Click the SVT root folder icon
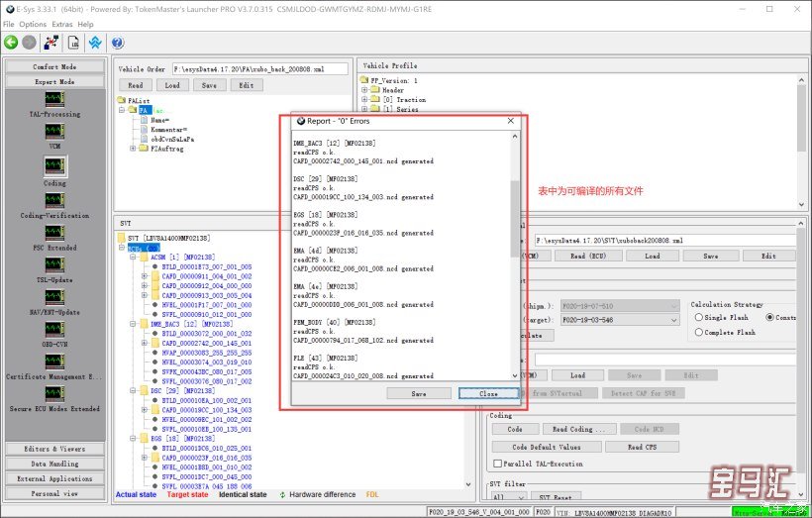Viewport: 812px width, 518px height. tap(122, 238)
